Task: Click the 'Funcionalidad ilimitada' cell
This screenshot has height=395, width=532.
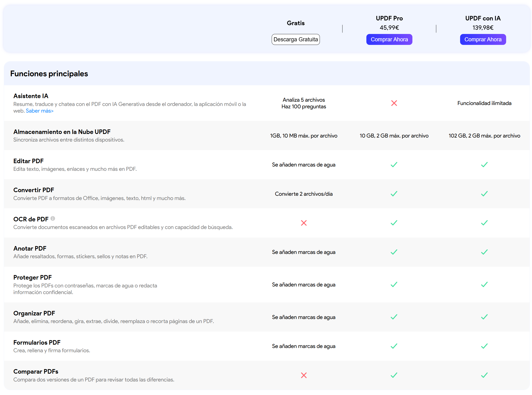Action: [x=484, y=103]
